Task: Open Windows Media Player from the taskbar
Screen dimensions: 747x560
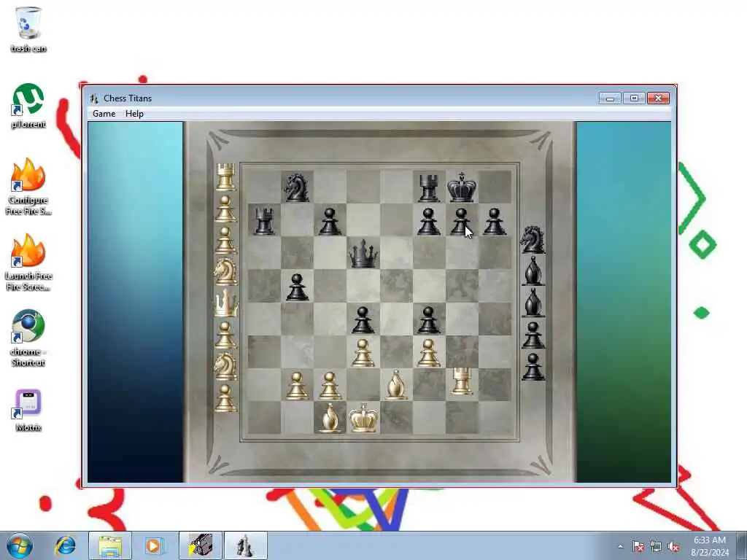Action: [x=153, y=545]
